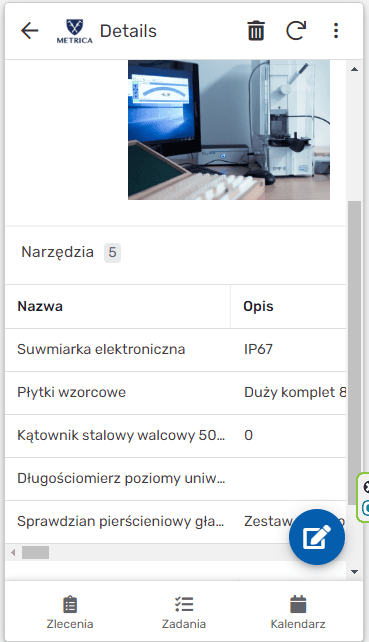Image resolution: width=369 pixels, height=642 pixels.
Task: Click the Narzędzia section label
Action: (57, 252)
